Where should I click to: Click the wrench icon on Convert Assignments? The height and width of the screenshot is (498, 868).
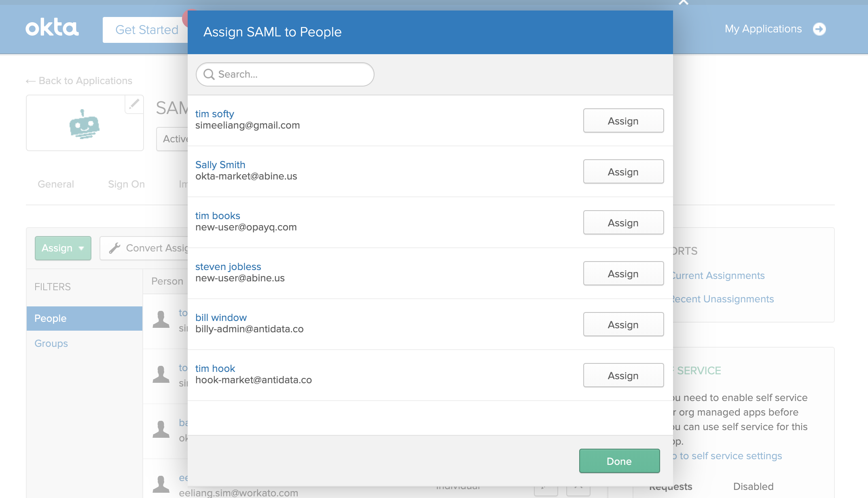[x=115, y=248]
